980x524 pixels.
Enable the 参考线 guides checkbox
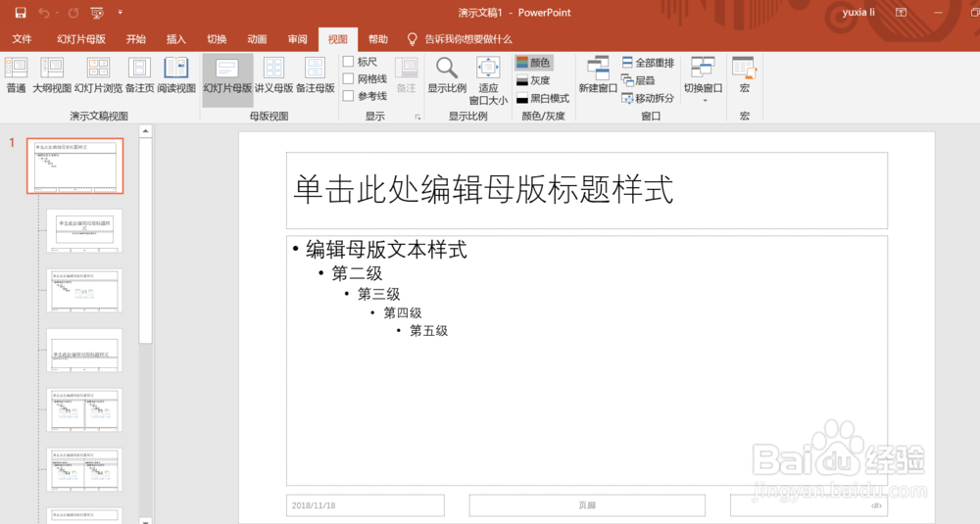point(349,96)
